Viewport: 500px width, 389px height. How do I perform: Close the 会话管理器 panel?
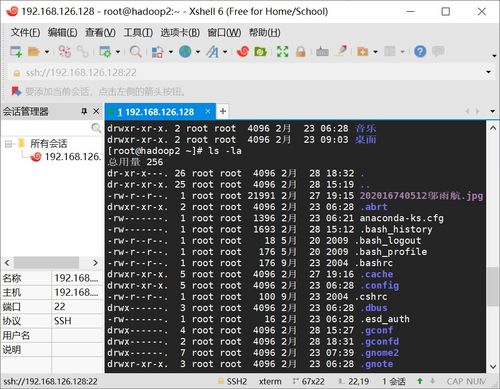coord(96,111)
